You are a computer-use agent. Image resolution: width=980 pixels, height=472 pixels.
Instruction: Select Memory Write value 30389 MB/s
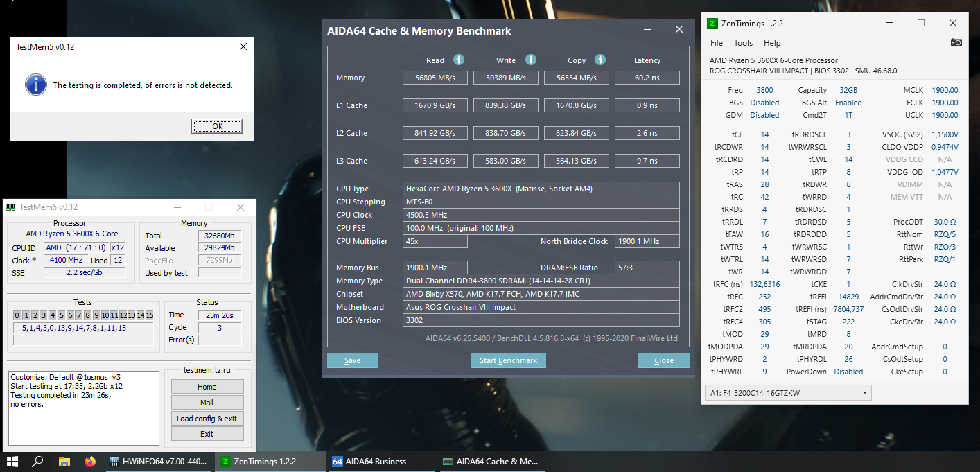point(506,78)
